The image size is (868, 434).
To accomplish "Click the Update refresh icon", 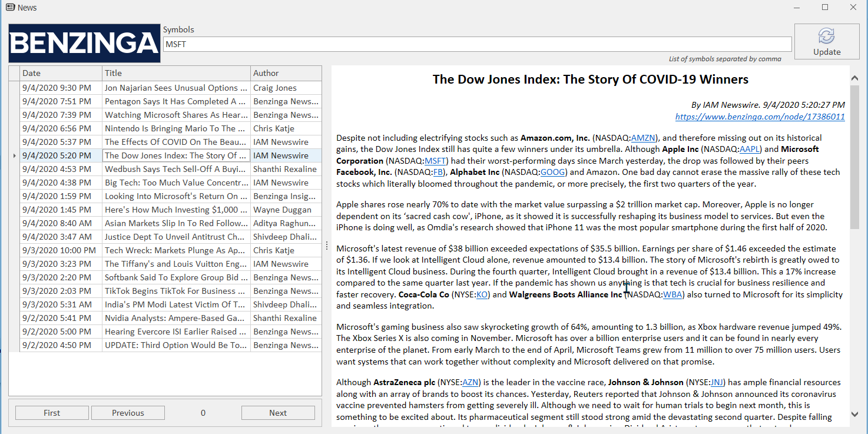I will 827,35.
